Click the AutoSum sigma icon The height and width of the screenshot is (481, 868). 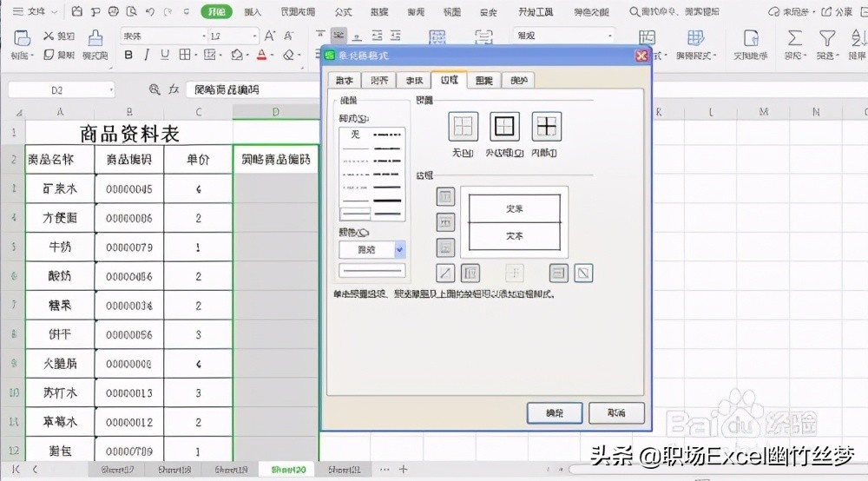coord(794,37)
